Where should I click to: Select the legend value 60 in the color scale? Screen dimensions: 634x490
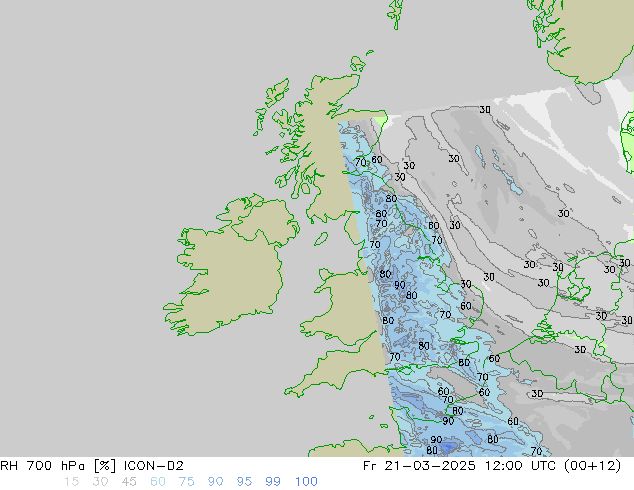pyautogui.click(x=158, y=482)
